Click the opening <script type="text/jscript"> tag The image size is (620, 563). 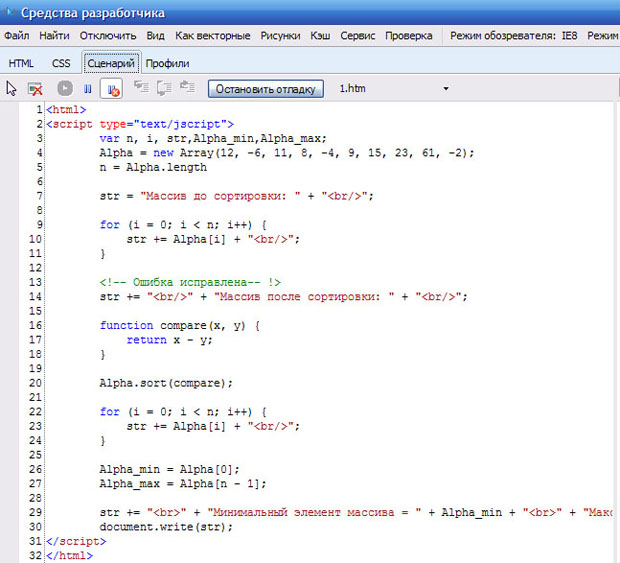point(140,124)
